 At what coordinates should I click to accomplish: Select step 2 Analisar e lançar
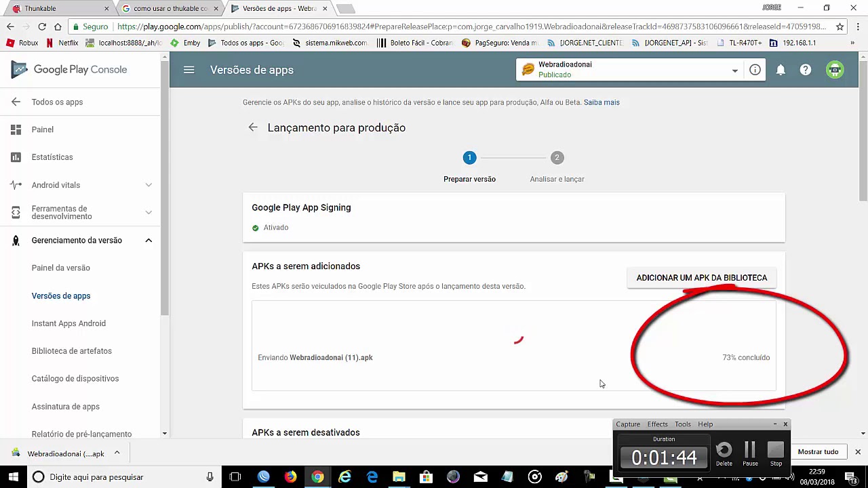(557, 167)
